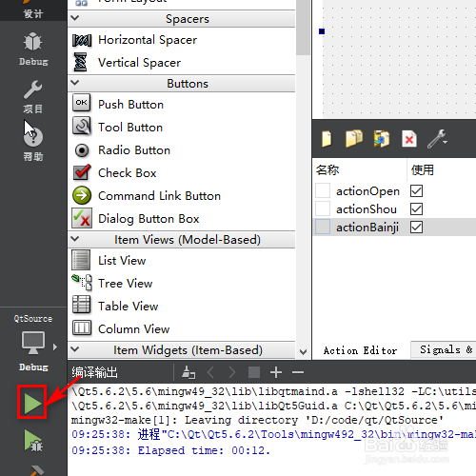The height and width of the screenshot is (476, 476).
Task: Start debugging with play-bug button
Action: (33, 441)
